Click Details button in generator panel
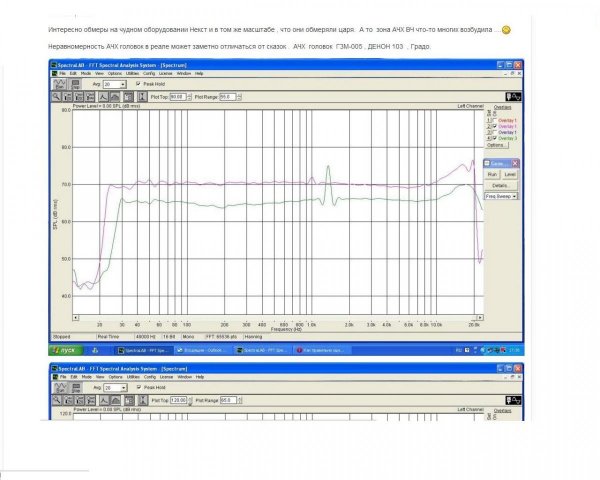 click(500, 185)
